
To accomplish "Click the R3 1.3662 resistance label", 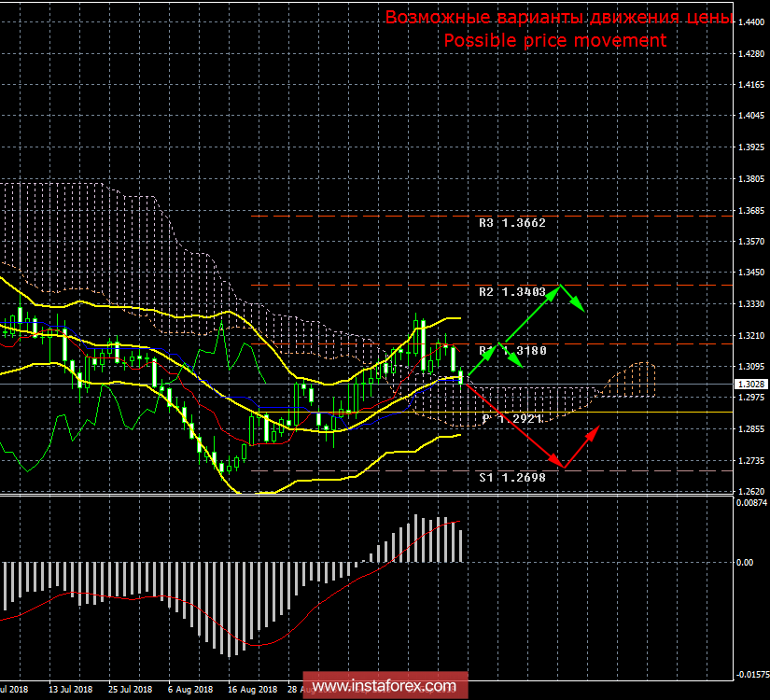I will (x=512, y=223).
